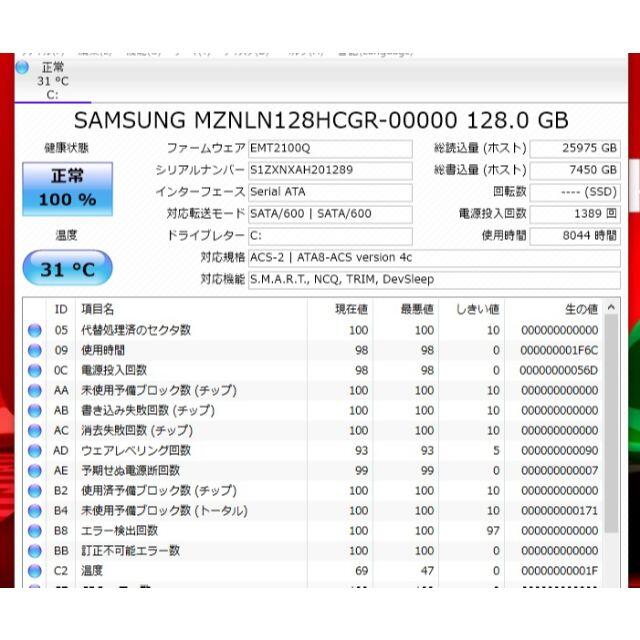Click power on count value 1389 回
The height and width of the screenshot is (640, 640).
point(575,214)
